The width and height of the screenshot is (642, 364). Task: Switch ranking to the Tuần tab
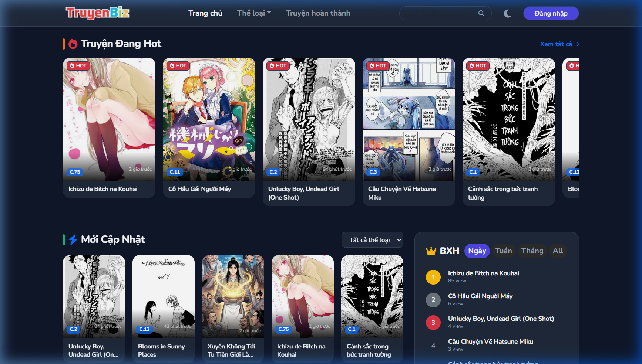click(503, 251)
